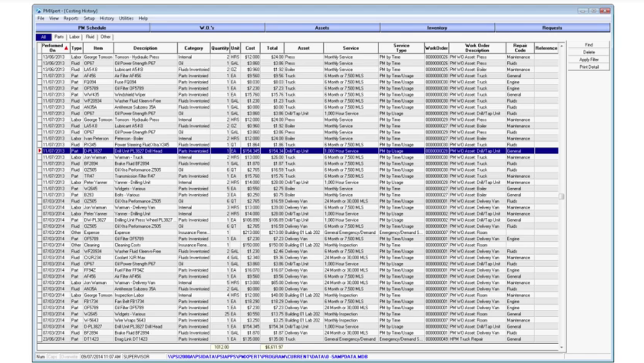This screenshot has height=363, width=644.
Task: Click the $6,611.97 total footer value
Action: pos(272,347)
